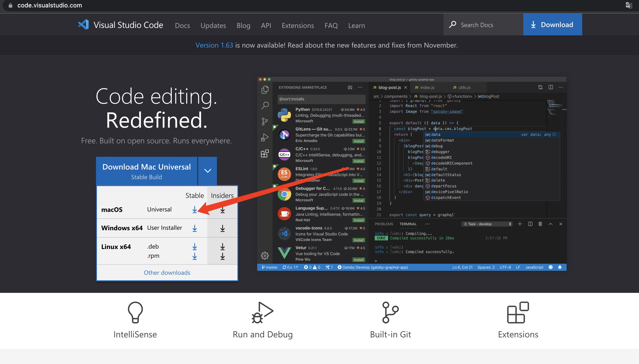Click 'Free. Built on open source' tagline

tap(156, 141)
